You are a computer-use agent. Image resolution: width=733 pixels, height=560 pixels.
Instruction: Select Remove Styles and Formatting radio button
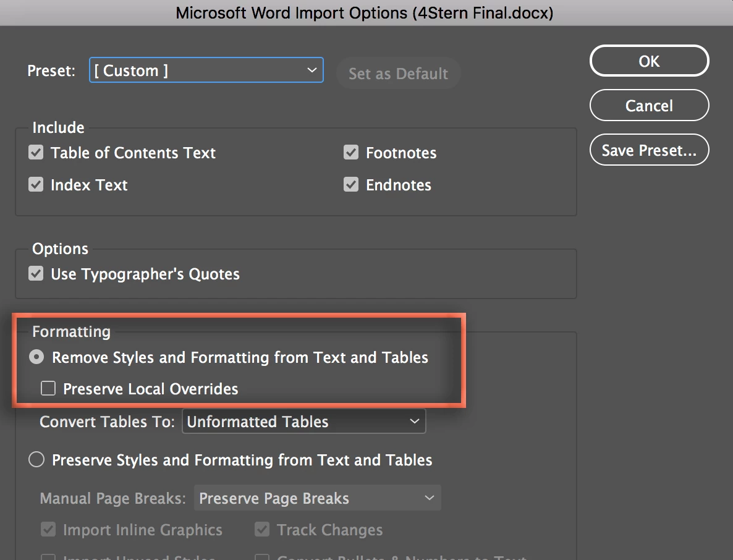36,357
